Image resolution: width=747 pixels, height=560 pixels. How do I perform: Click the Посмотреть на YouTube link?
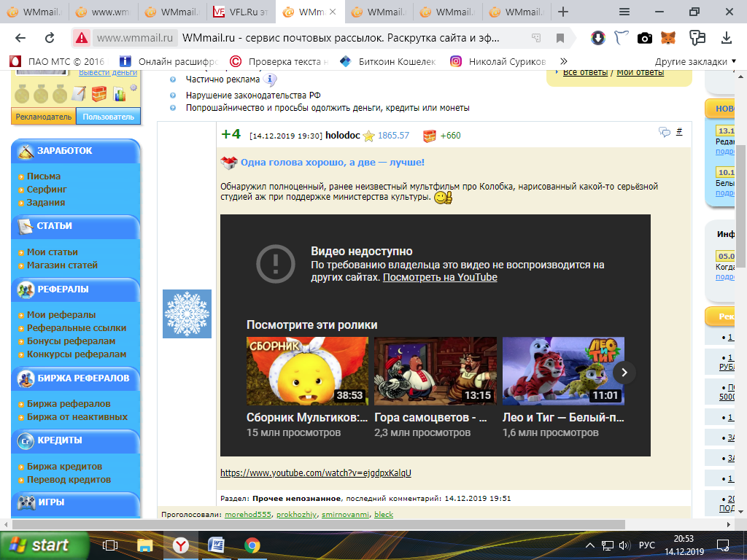[440, 277]
